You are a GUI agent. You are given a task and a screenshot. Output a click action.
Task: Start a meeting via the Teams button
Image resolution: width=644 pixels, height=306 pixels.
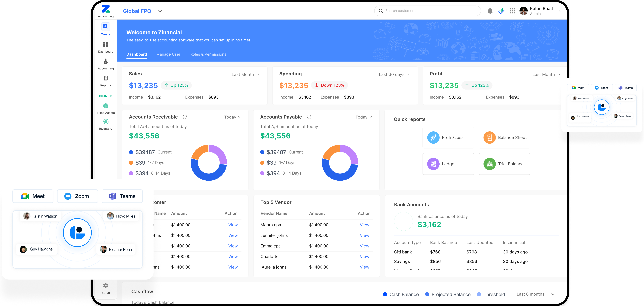click(x=122, y=196)
